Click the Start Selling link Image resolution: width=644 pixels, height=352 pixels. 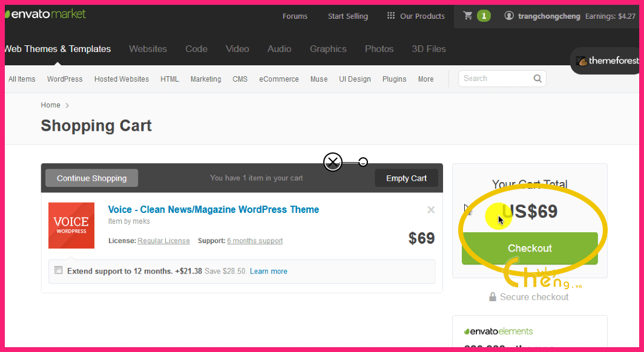(x=348, y=16)
